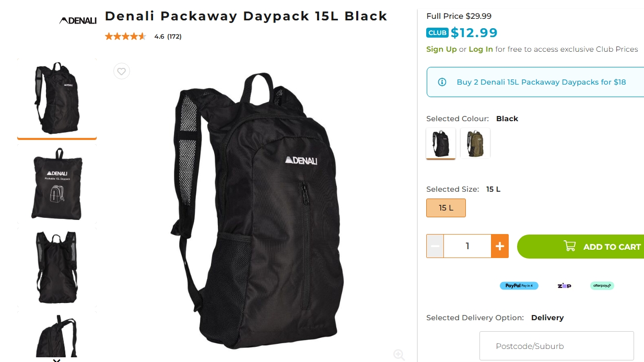Add product to wishlist with heart icon
Image resolution: width=644 pixels, height=362 pixels.
[x=122, y=72]
